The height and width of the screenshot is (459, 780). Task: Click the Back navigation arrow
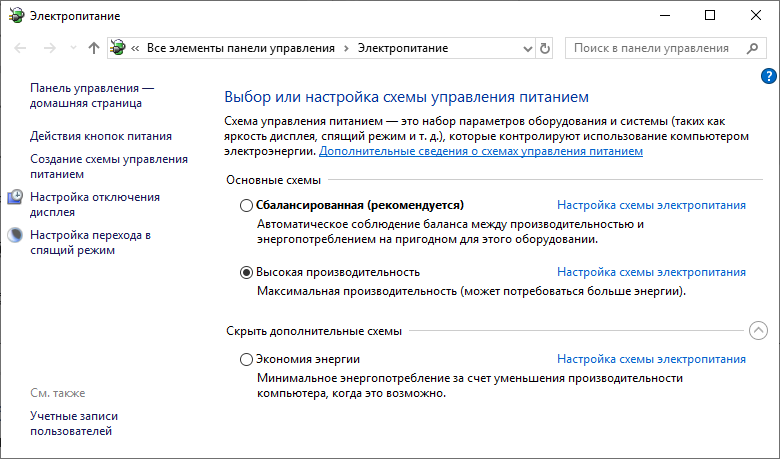(x=20, y=48)
